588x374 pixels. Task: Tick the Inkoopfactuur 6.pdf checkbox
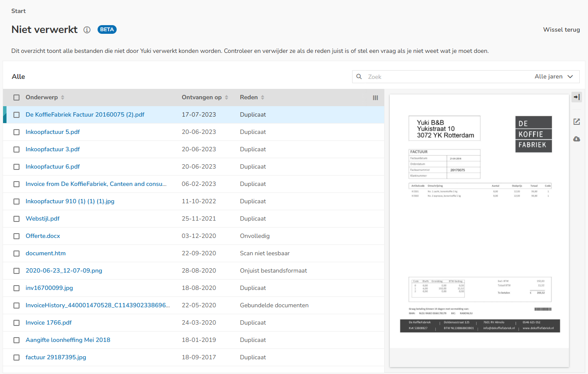[16, 167]
